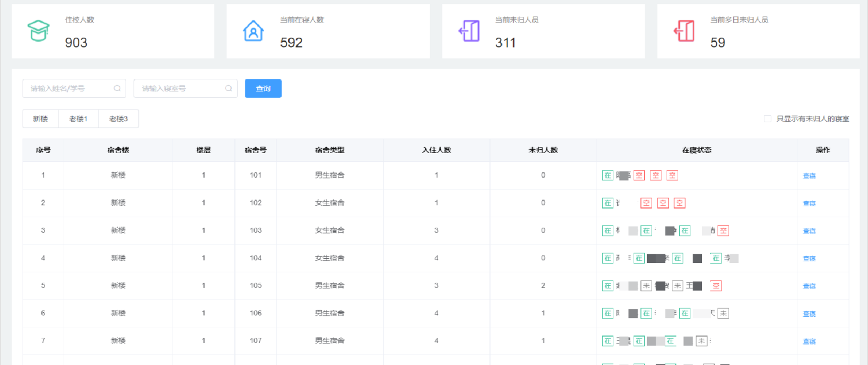Image resolution: width=868 pixels, height=365 pixels.
Task: Open 查寝 link for room 107
Action: click(809, 342)
